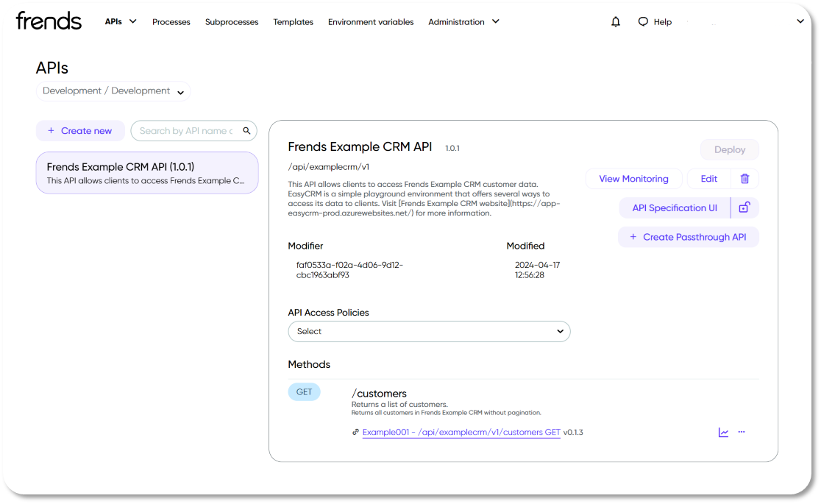Click Create Passthrough API

[x=688, y=236]
